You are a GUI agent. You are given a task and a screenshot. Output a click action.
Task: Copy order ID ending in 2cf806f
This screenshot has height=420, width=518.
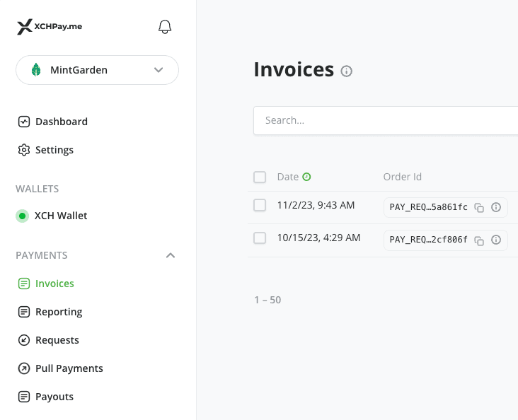point(479,240)
